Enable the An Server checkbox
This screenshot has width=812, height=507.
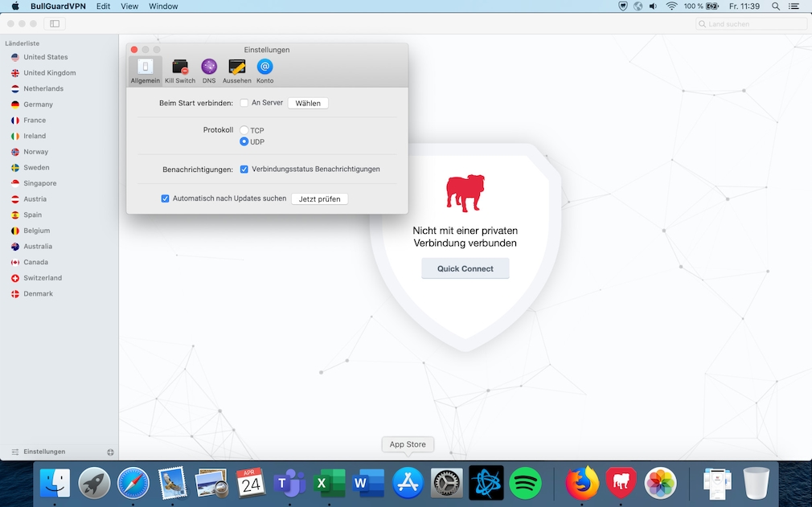[243, 103]
